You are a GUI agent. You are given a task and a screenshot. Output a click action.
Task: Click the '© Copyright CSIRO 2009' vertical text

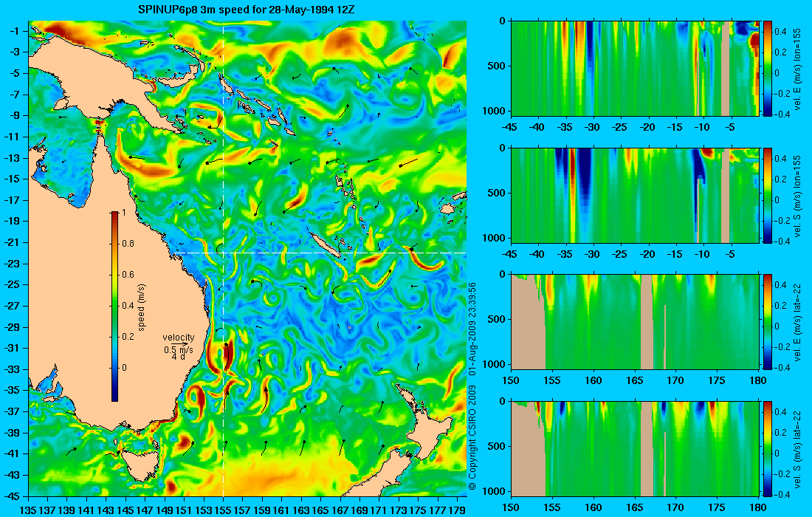click(472, 438)
